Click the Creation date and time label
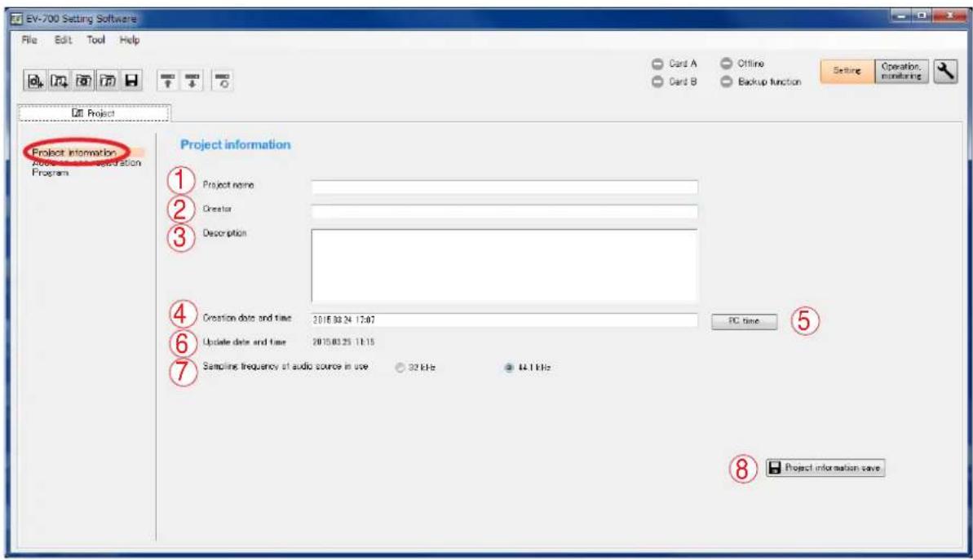 point(247,318)
